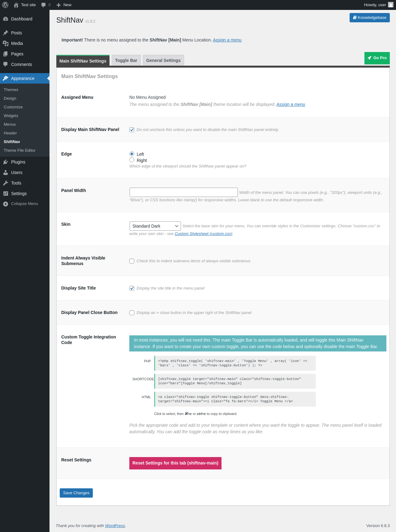Switch to the Toggle Bar tab

[126, 60]
